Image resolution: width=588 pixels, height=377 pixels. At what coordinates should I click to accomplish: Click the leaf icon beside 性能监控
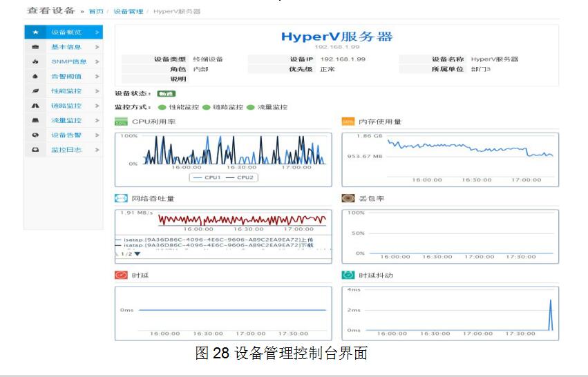tap(35, 91)
